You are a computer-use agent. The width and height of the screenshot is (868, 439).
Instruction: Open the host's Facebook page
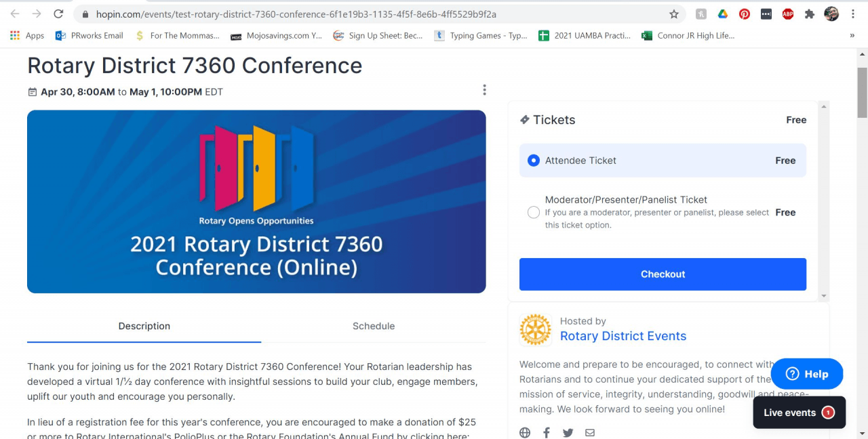(x=547, y=433)
